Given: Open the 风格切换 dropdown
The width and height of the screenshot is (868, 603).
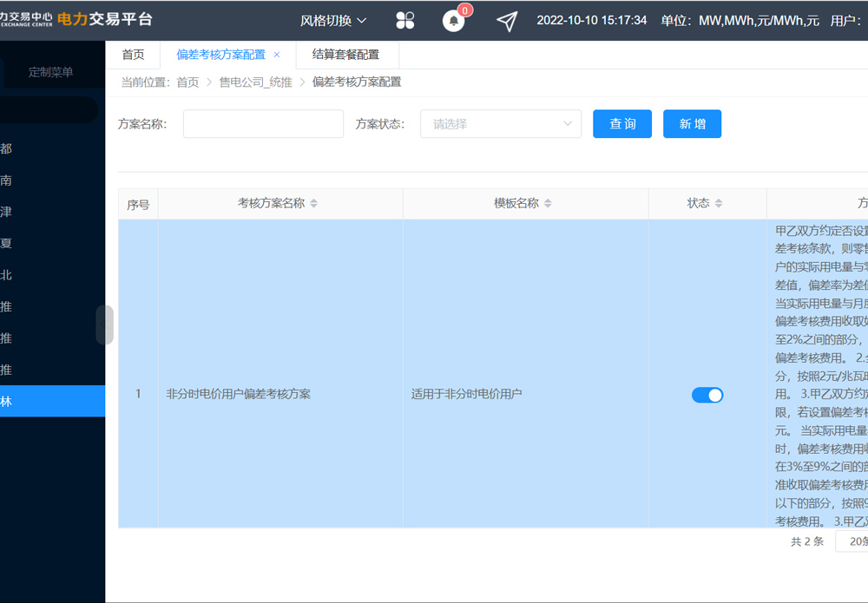Looking at the screenshot, I should 333,21.
